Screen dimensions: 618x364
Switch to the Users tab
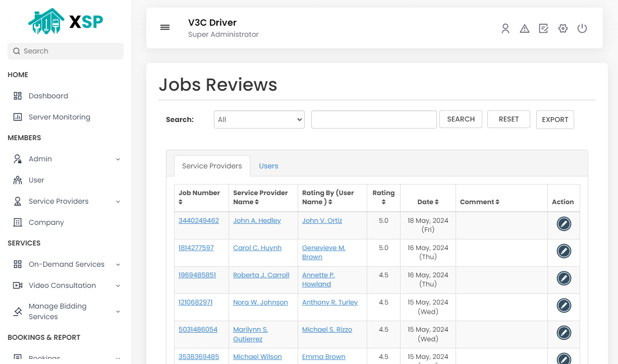(268, 165)
